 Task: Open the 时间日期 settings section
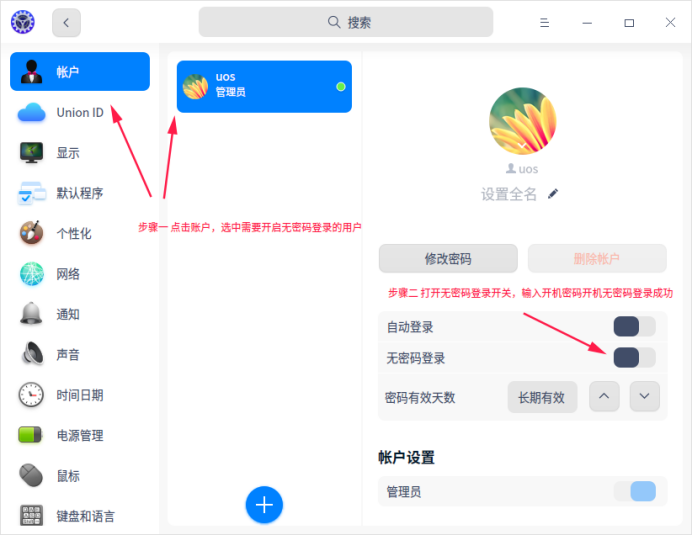point(80,395)
